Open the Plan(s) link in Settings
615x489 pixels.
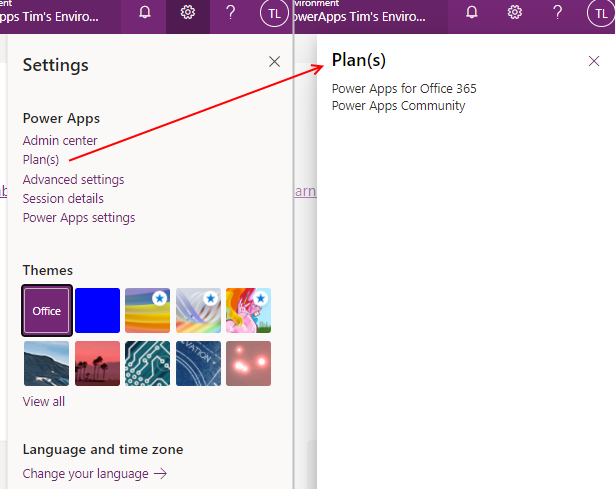(x=41, y=160)
